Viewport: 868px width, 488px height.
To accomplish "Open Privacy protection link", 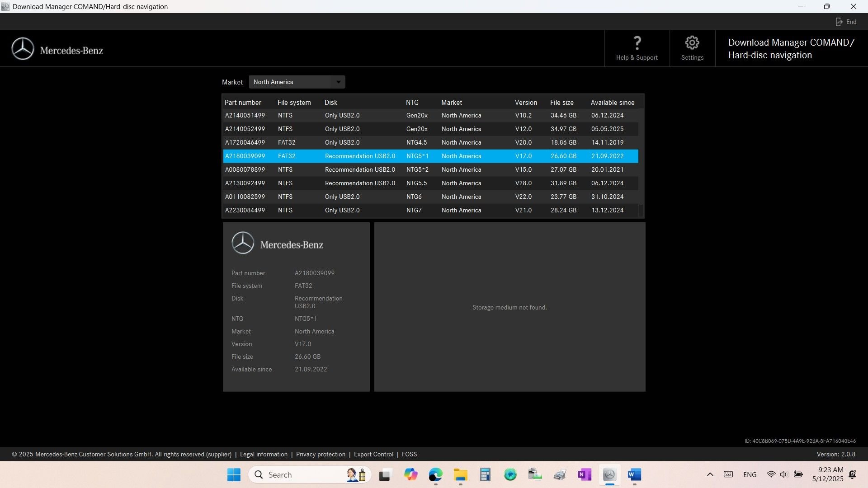I will click(321, 455).
